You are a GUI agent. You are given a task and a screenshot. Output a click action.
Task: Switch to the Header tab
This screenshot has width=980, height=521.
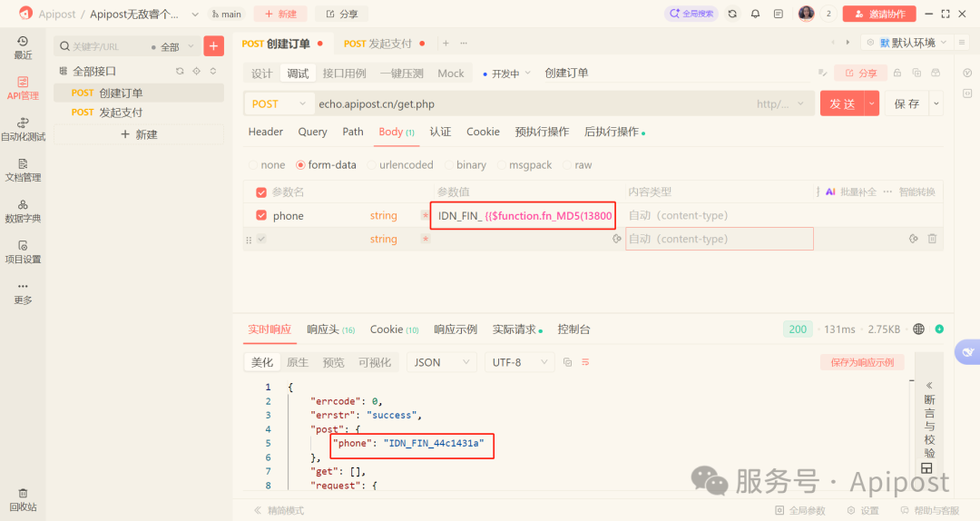coord(266,132)
